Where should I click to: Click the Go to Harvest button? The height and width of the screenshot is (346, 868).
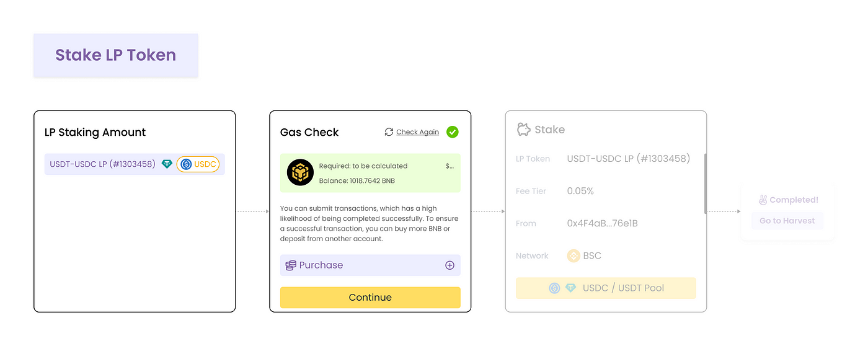787,221
